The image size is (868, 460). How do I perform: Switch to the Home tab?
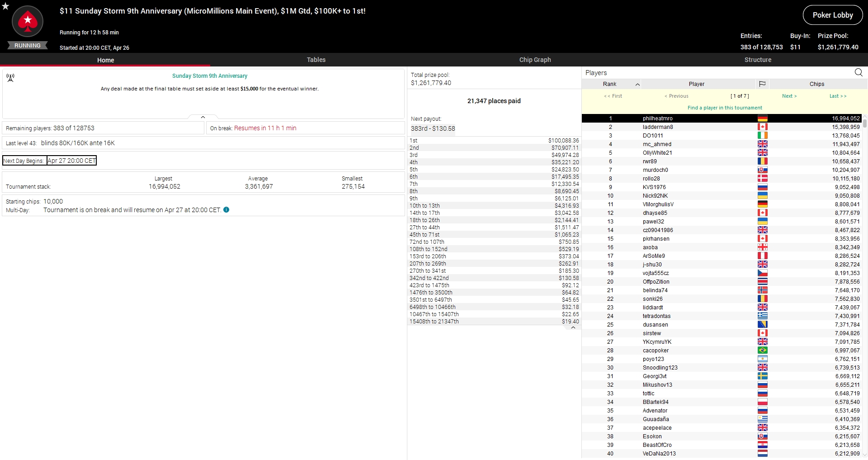(105, 60)
